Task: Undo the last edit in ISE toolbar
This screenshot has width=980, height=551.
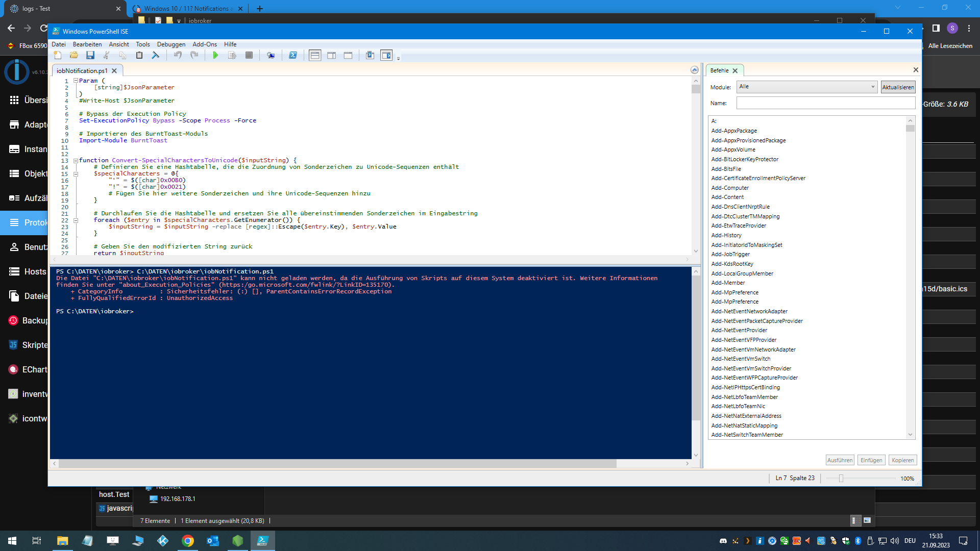Action: (178, 55)
